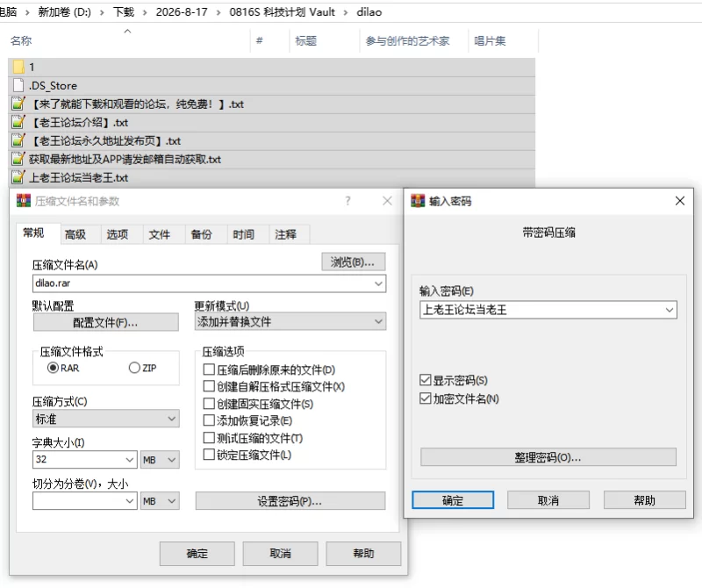
Task: Go to 新加卷 (D:) in the breadcrumb
Action: 64,11
